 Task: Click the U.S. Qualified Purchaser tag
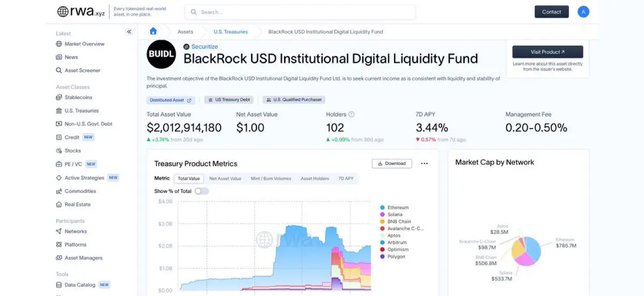pos(294,100)
